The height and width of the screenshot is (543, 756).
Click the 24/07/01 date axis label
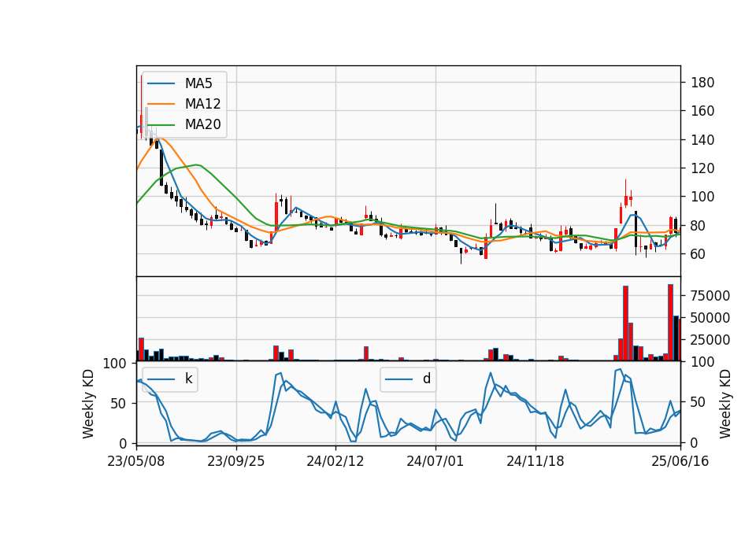click(x=435, y=461)
